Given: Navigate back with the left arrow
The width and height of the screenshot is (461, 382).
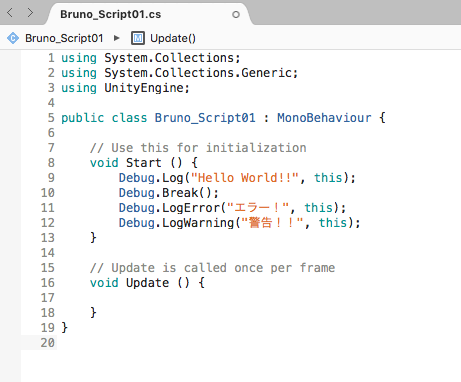Looking at the screenshot, I should coord(10,13).
